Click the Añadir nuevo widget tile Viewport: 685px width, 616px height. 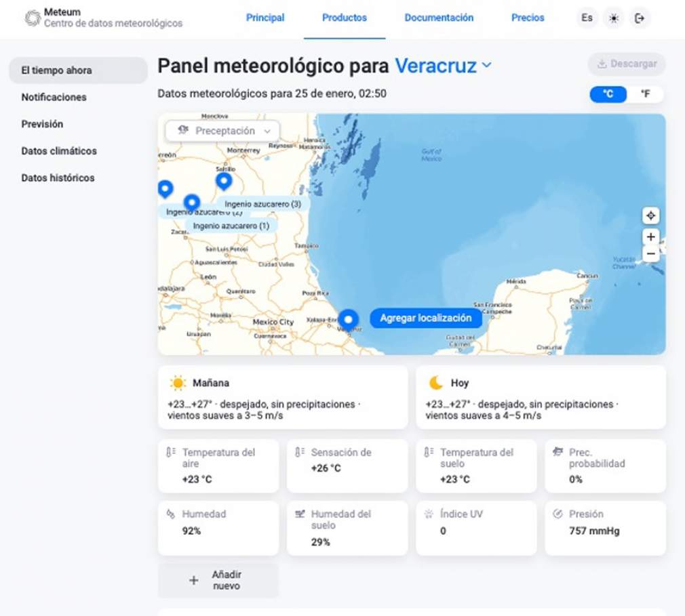point(218,580)
